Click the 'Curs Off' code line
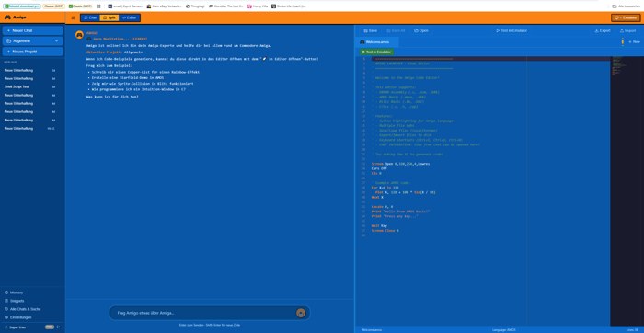Viewport: 644px width, 333px height. (379, 168)
